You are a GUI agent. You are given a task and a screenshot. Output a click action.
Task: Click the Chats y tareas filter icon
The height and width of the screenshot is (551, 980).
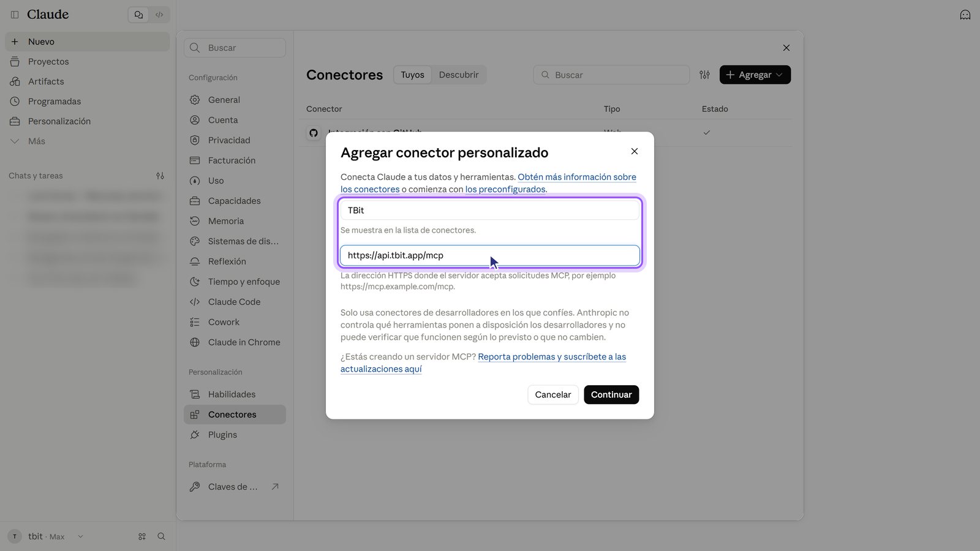click(160, 176)
